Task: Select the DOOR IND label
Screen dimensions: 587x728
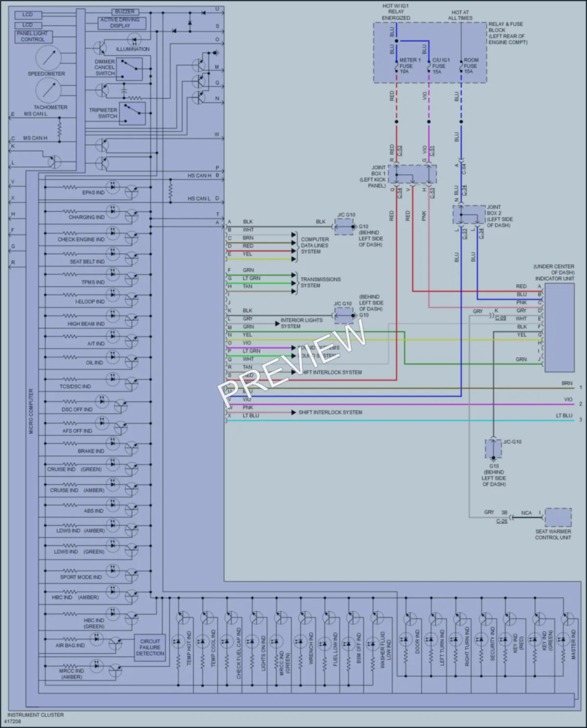Action: click(417, 641)
